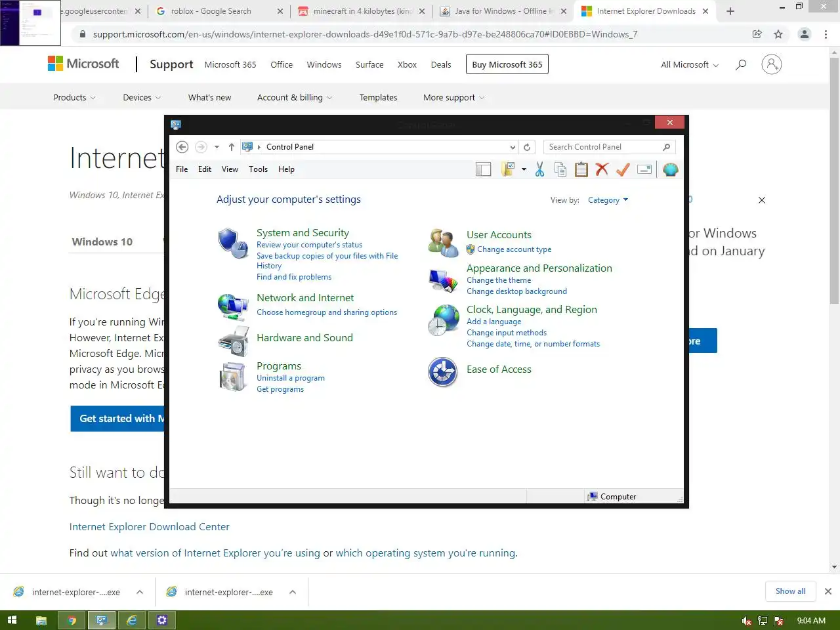Click Change desktop background link
840x630 pixels.
[x=516, y=291]
